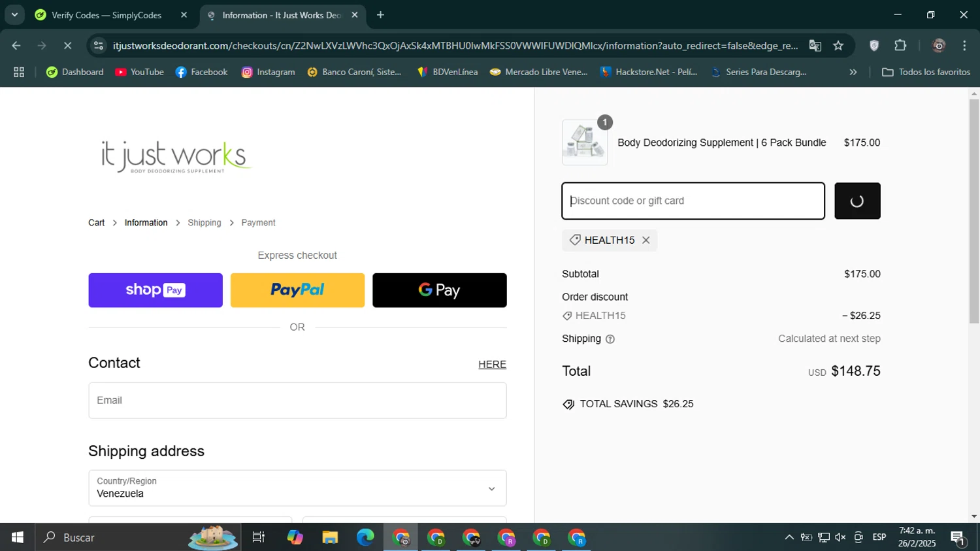Click the Buscar taskbar search box
980x551 pixels.
coord(138,537)
